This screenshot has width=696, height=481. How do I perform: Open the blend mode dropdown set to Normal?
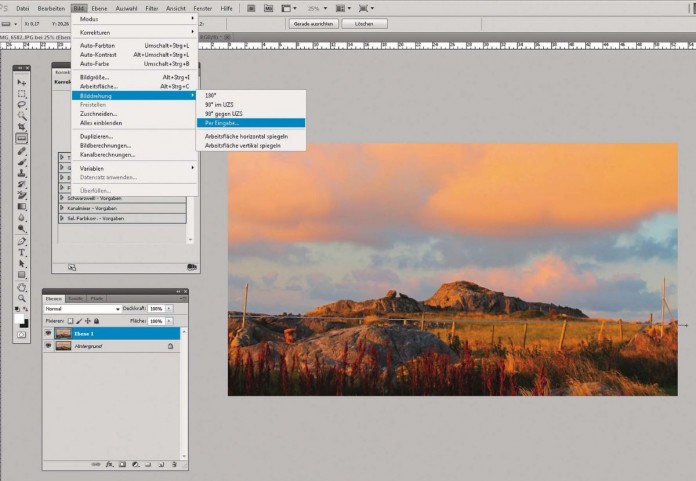[82, 309]
